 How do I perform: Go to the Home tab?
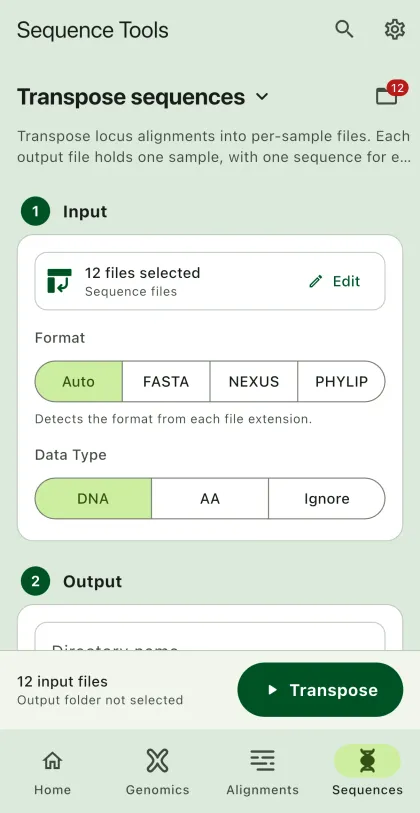52,771
